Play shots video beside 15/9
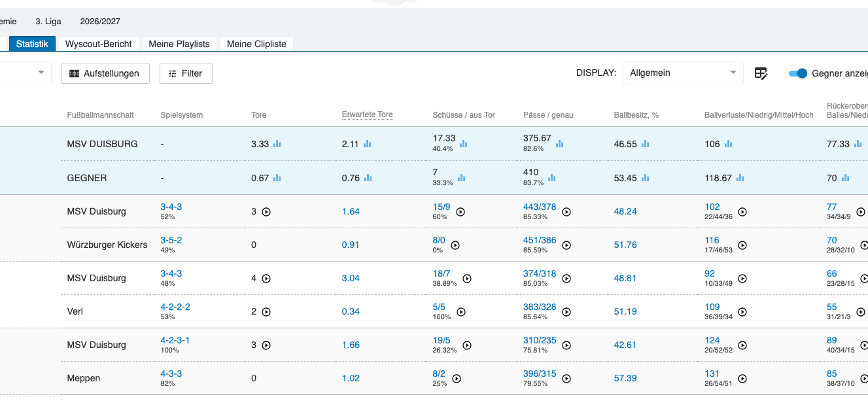Viewport: 868px width, 414px height. pos(460,212)
